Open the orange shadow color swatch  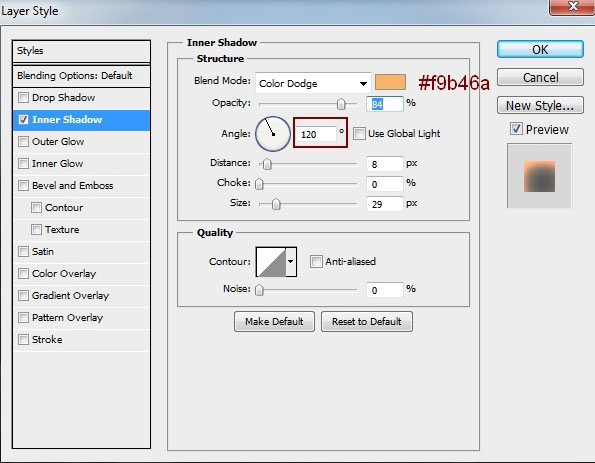click(390, 82)
